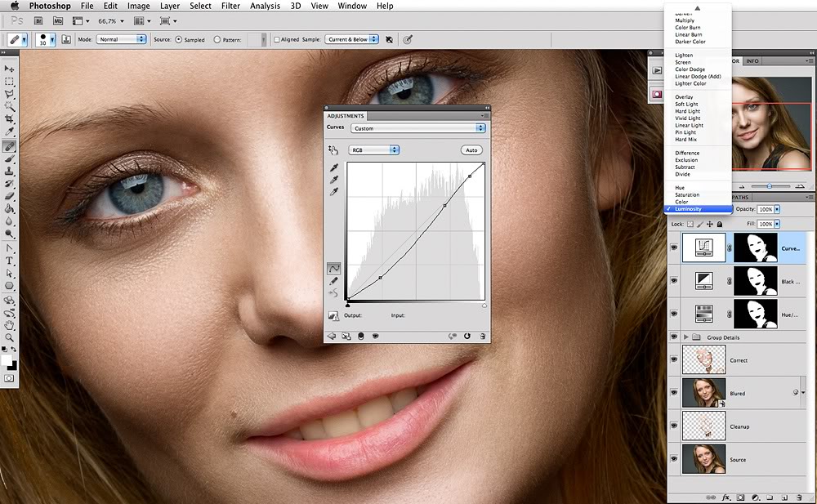Open the Image menu
The width and height of the screenshot is (817, 504).
click(139, 6)
